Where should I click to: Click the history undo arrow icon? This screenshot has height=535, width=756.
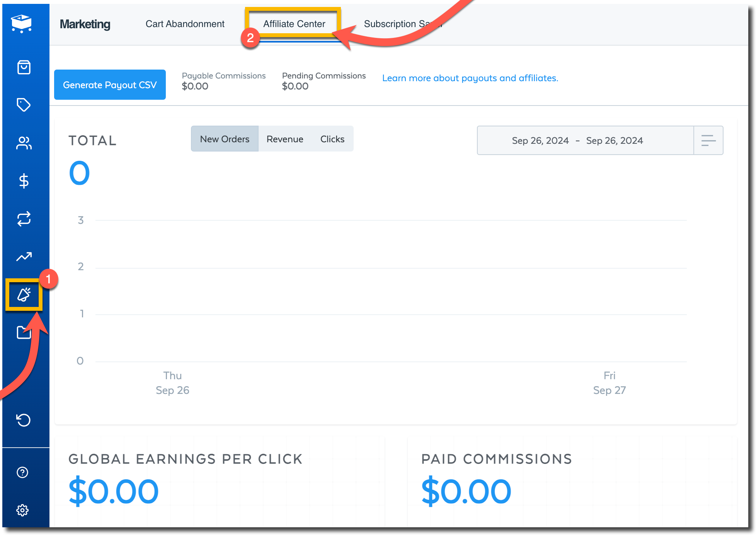coord(23,420)
